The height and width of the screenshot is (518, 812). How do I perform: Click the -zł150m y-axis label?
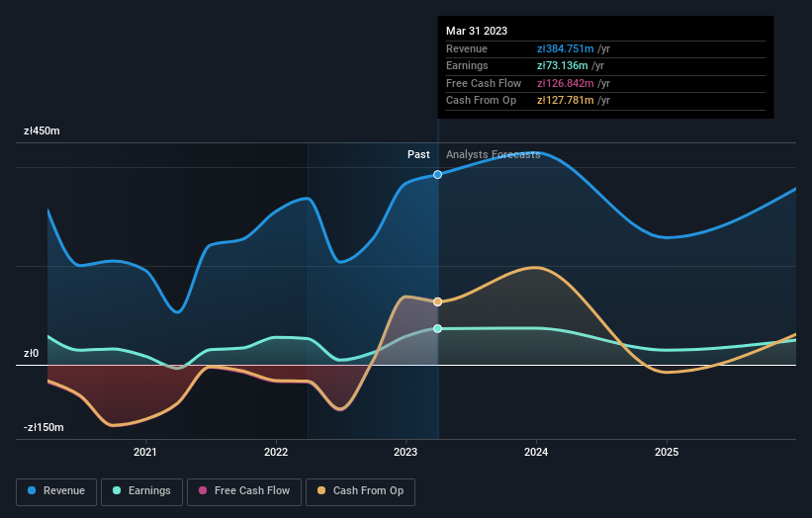coord(44,427)
